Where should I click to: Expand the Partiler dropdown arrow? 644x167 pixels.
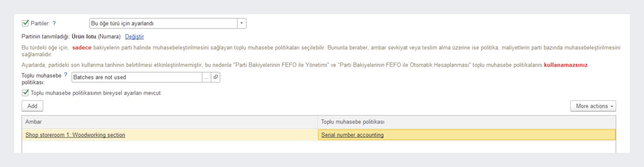tap(242, 24)
